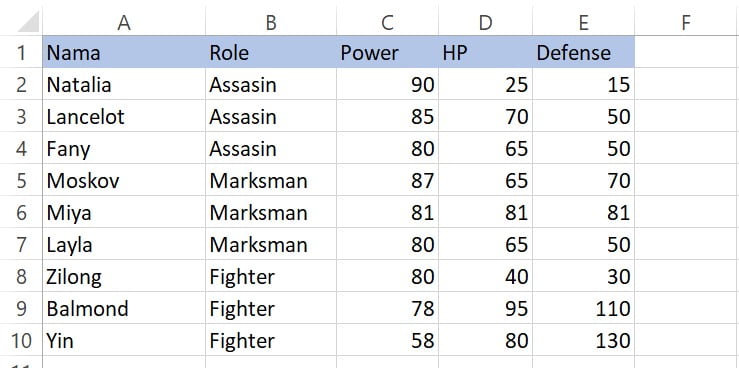Click the Role header cell

pyautogui.click(x=271, y=52)
